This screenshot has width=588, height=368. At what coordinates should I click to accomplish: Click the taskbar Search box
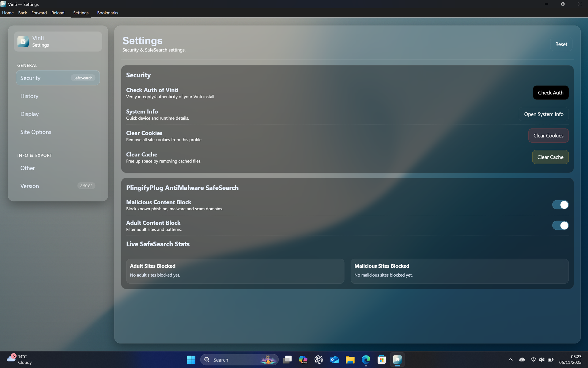(233, 360)
